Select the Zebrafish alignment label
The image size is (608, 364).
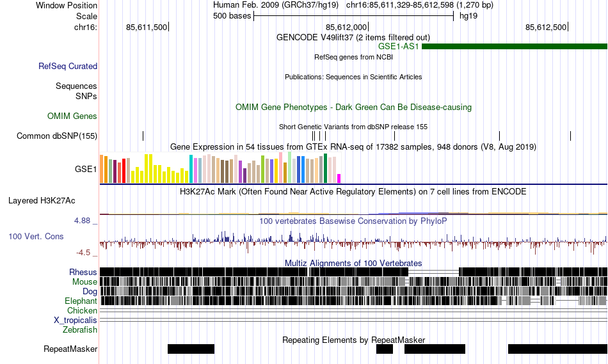[80, 330]
